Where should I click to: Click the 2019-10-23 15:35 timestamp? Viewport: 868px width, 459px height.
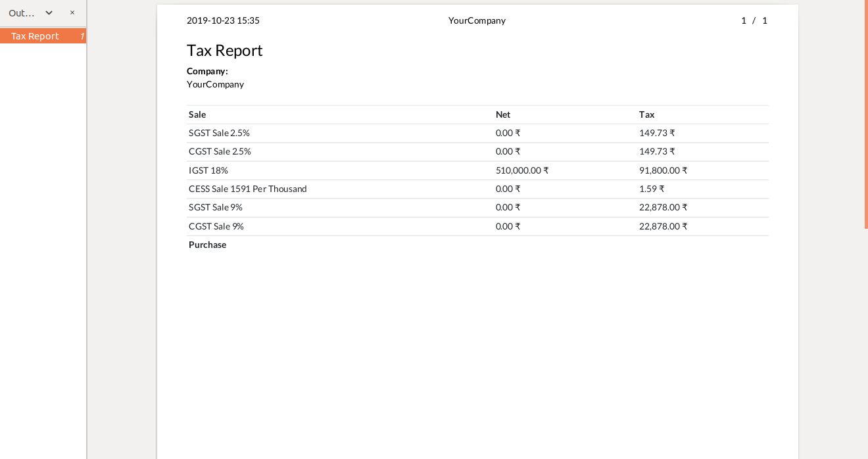coord(223,20)
